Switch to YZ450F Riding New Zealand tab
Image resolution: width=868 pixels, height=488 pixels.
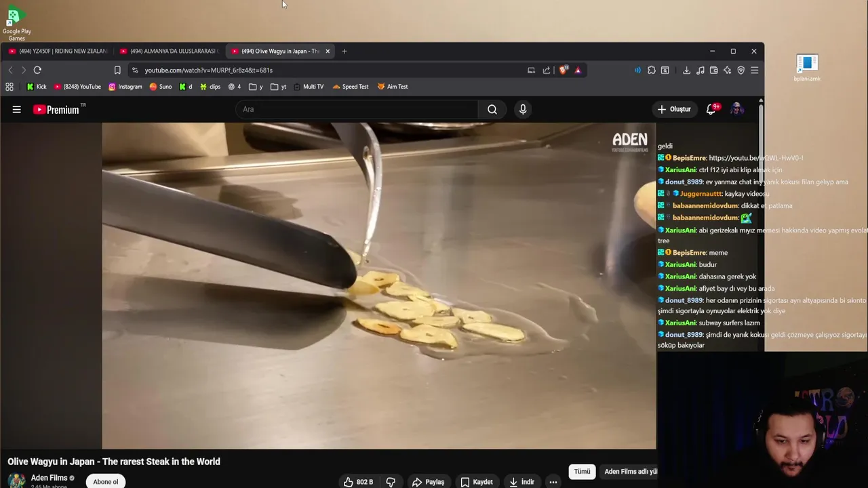(58, 51)
